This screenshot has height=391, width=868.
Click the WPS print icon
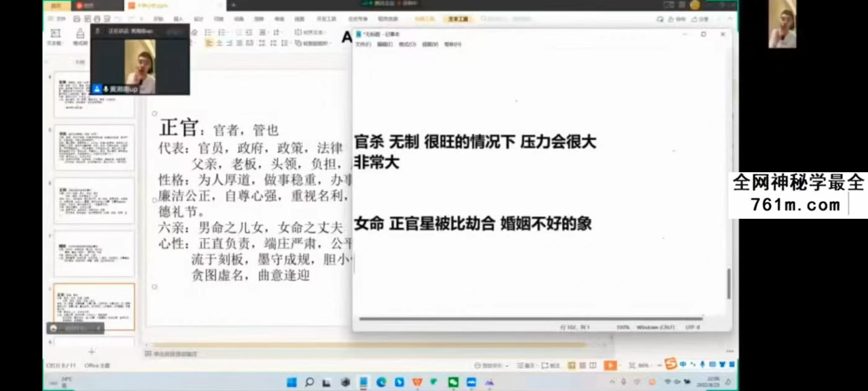point(97,19)
